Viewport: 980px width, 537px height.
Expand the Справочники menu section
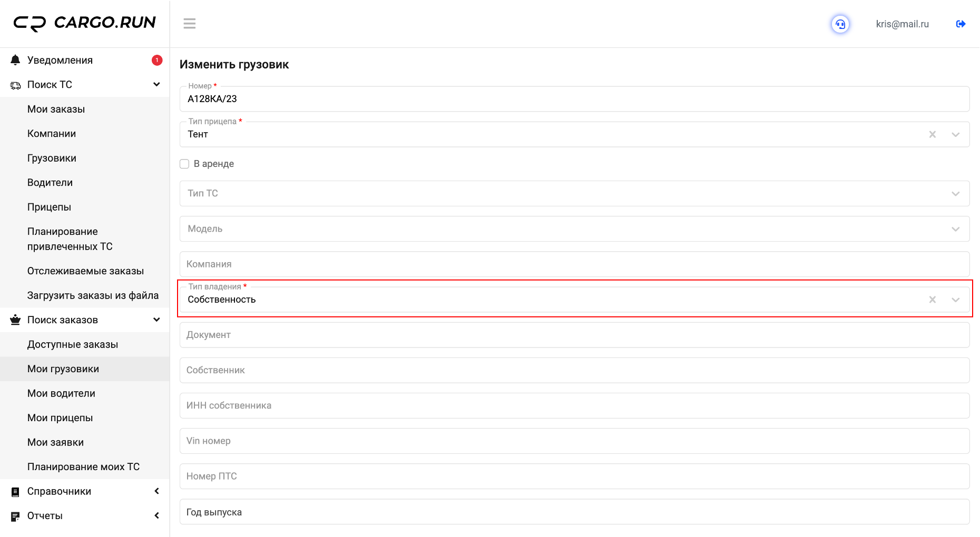(x=156, y=491)
